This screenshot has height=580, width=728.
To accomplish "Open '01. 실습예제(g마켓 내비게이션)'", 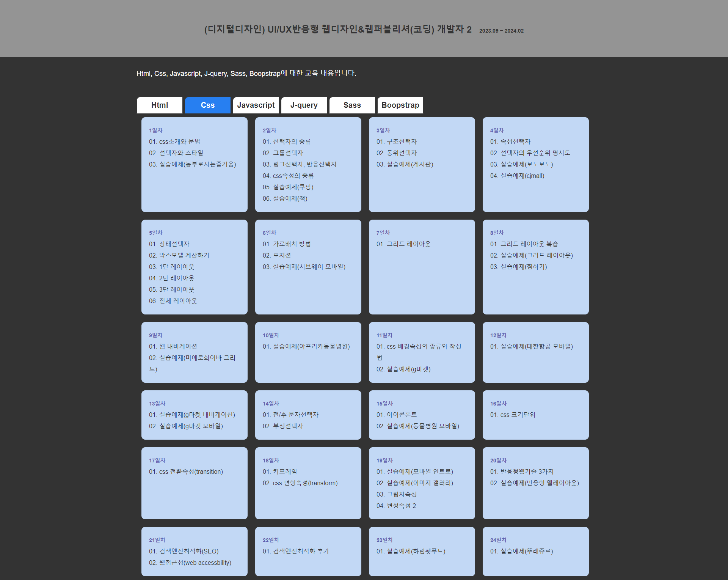I will click(192, 415).
